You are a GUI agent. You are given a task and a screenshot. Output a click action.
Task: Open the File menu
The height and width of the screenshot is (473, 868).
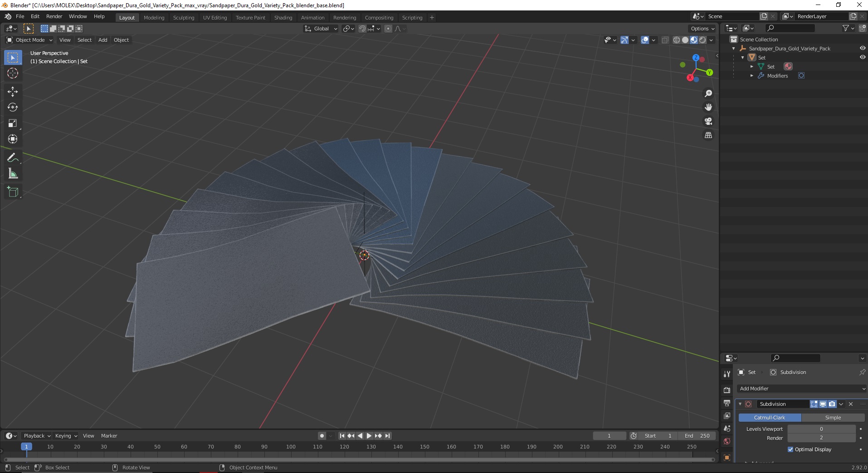click(20, 16)
